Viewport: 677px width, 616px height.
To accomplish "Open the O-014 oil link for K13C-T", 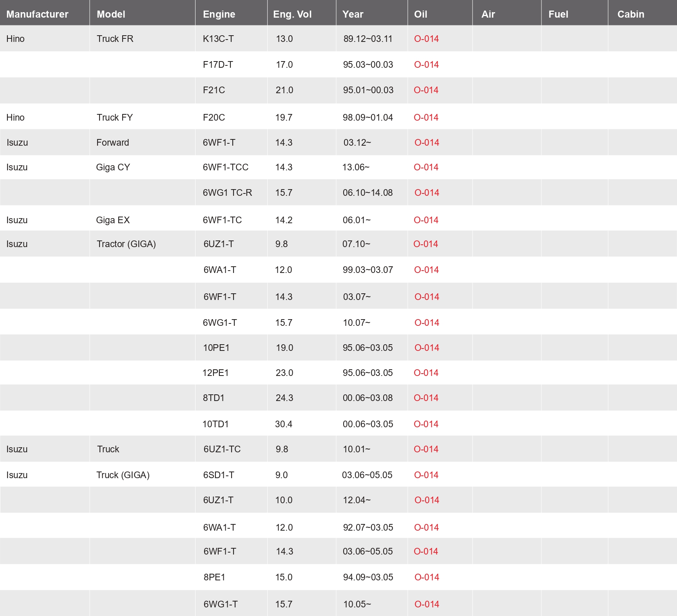I will [426, 39].
